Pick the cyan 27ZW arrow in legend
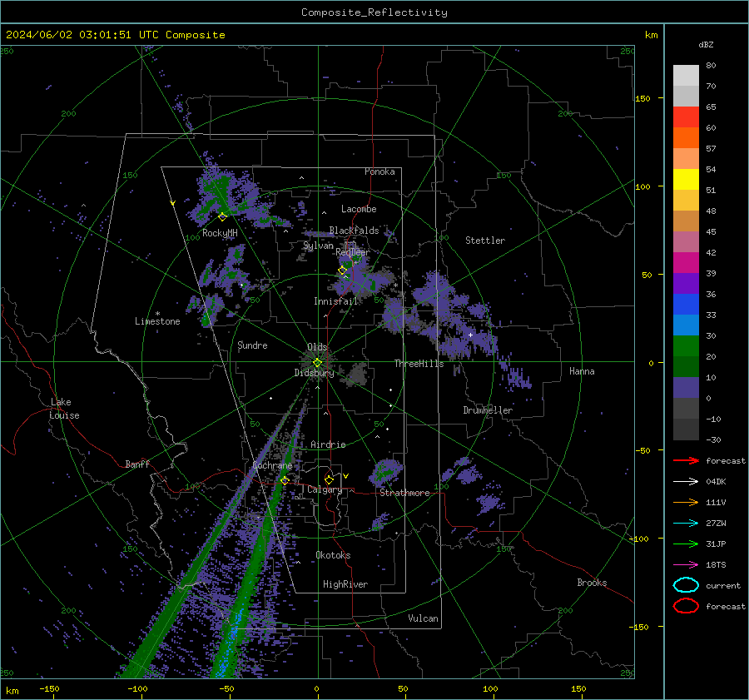Screen dimensions: 749x700 pyautogui.click(x=686, y=524)
